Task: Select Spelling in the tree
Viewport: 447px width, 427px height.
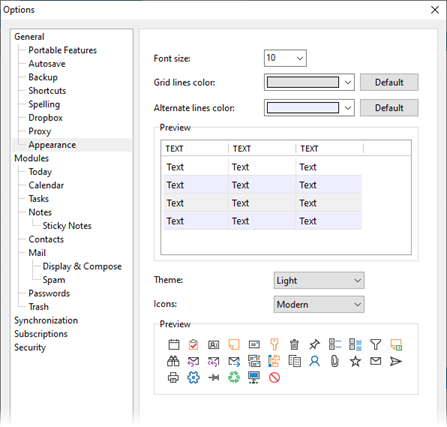Action: click(x=44, y=104)
